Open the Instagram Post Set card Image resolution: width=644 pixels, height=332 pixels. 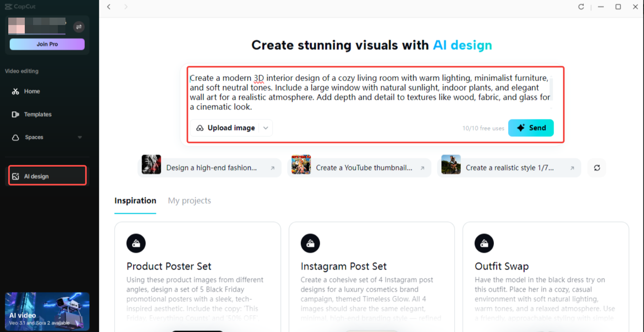372,277
